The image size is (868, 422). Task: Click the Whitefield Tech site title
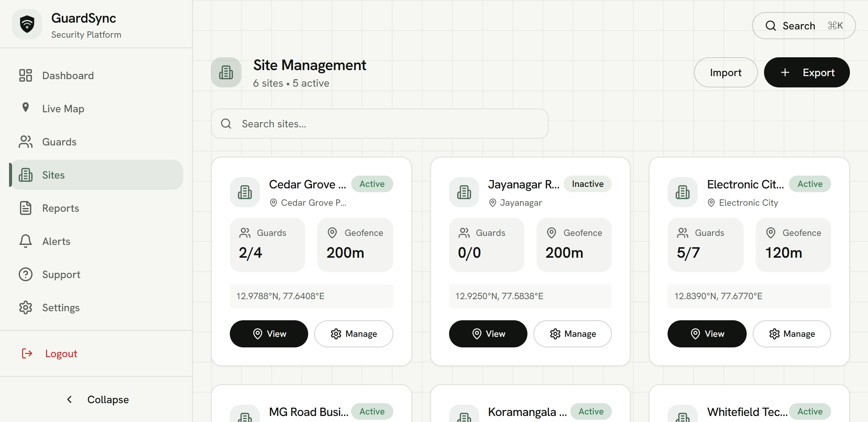pyautogui.click(x=747, y=412)
